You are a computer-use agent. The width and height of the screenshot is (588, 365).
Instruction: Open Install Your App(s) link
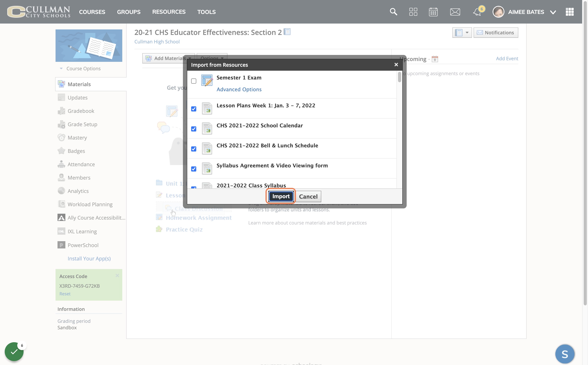[89, 258]
